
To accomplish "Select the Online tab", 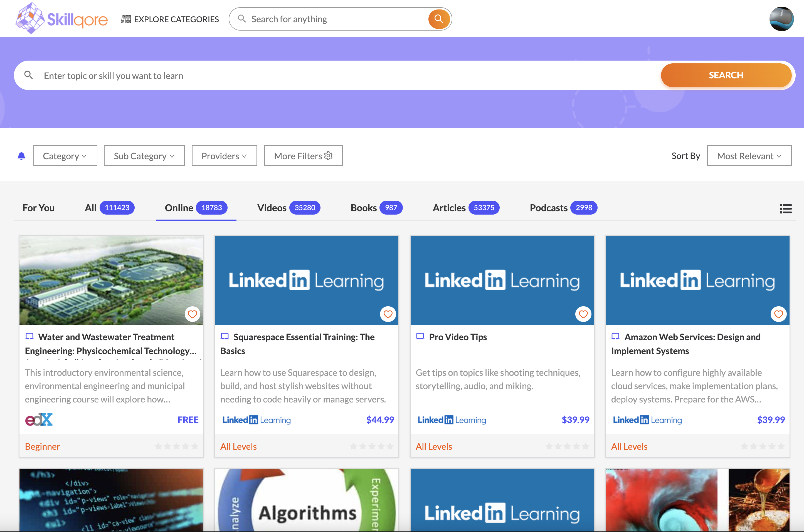I will point(196,208).
